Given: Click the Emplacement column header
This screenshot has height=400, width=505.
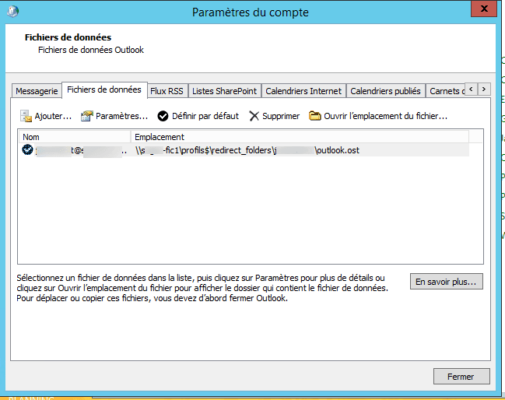Looking at the screenshot, I should point(299,137).
